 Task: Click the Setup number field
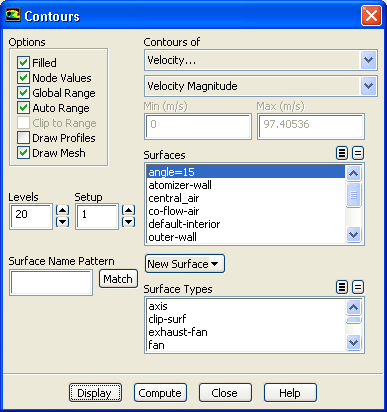click(97, 216)
